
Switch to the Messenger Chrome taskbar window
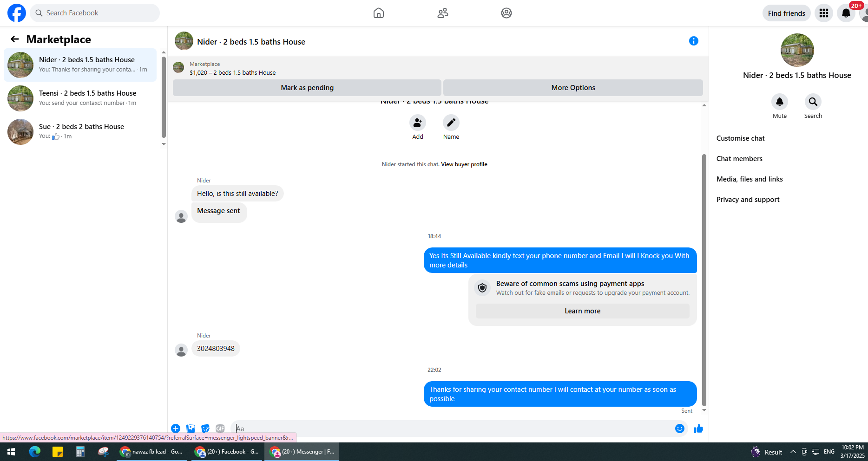click(x=302, y=452)
